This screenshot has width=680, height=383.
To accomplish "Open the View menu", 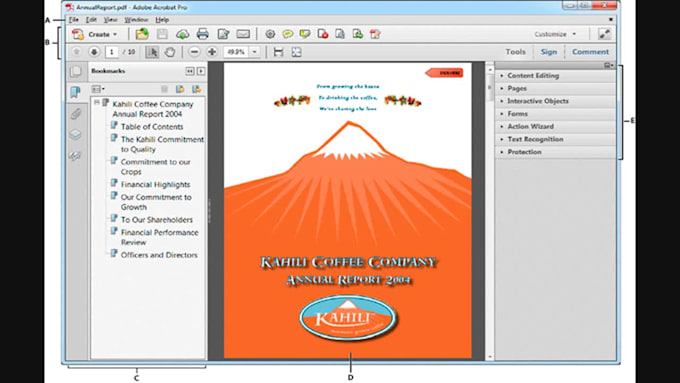I will tap(110, 20).
